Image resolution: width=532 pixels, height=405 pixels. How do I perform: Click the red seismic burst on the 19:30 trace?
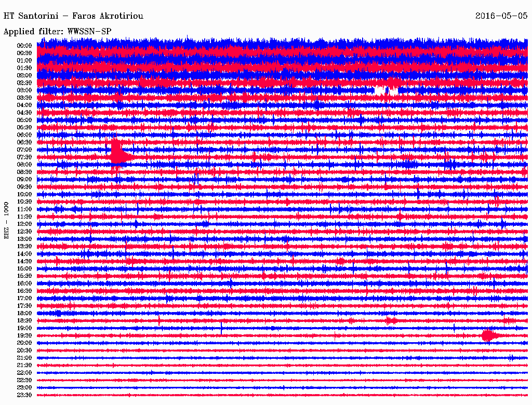coord(489,336)
